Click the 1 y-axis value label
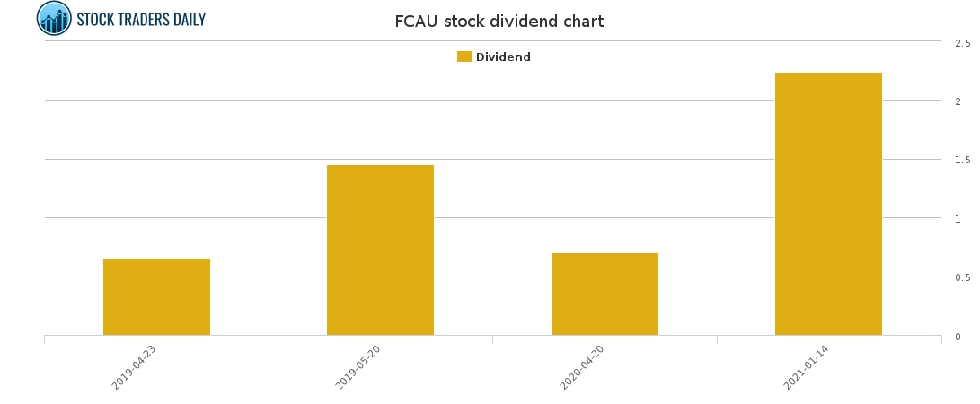Image resolution: width=980 pixels, height=404 pixels. click(958, 219)
